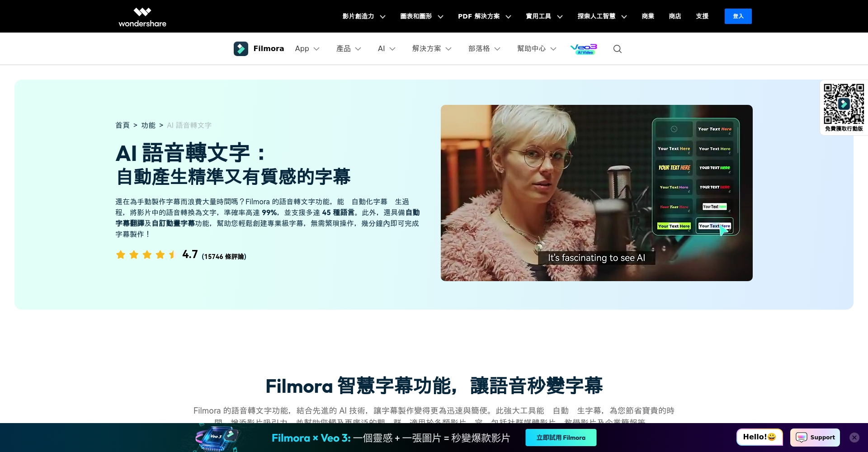Go to 功能 breadcrumb link
Viewport: 868px width, 452px height.
[x=148, y=125]
